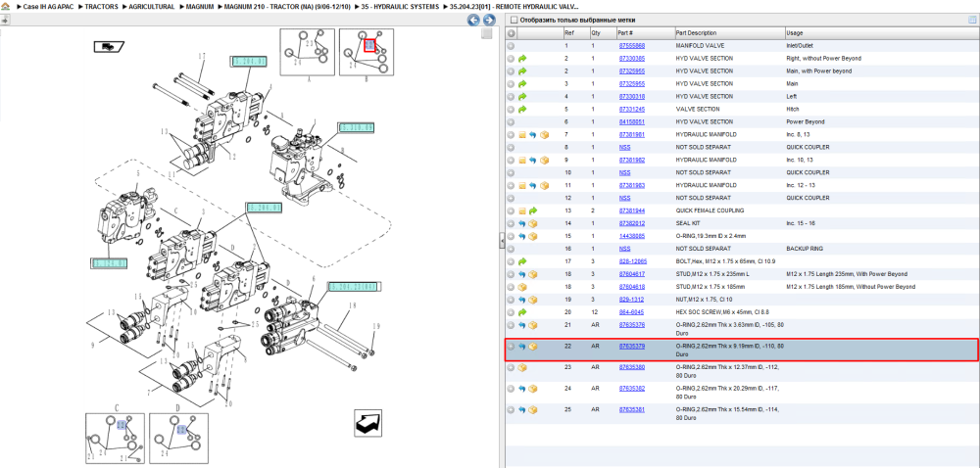Sort by the Ref column header
980x468 pixels.
coord(568,33)
